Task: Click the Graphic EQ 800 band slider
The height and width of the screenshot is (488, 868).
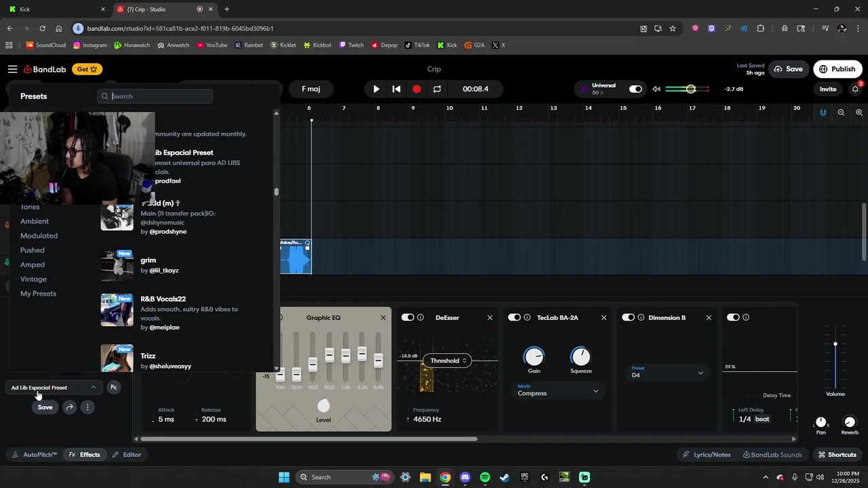Action: click(x=329, y=355)
